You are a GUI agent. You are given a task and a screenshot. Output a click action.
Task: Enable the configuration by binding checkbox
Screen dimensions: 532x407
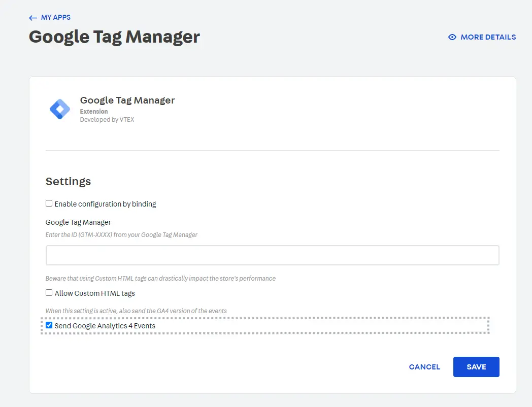49,203
